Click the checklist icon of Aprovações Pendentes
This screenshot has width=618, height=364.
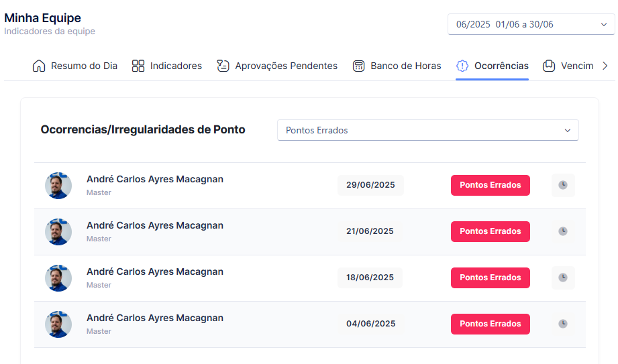tap(223, 66)
